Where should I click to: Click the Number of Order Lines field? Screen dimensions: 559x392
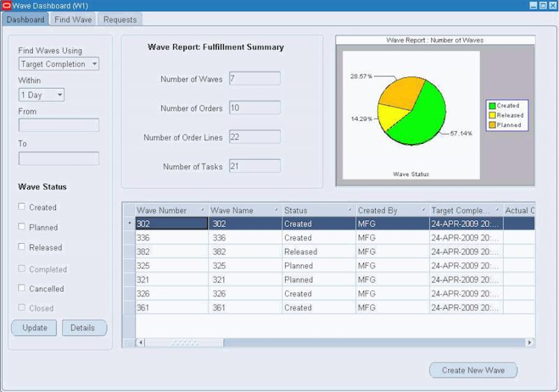point(255,137)
